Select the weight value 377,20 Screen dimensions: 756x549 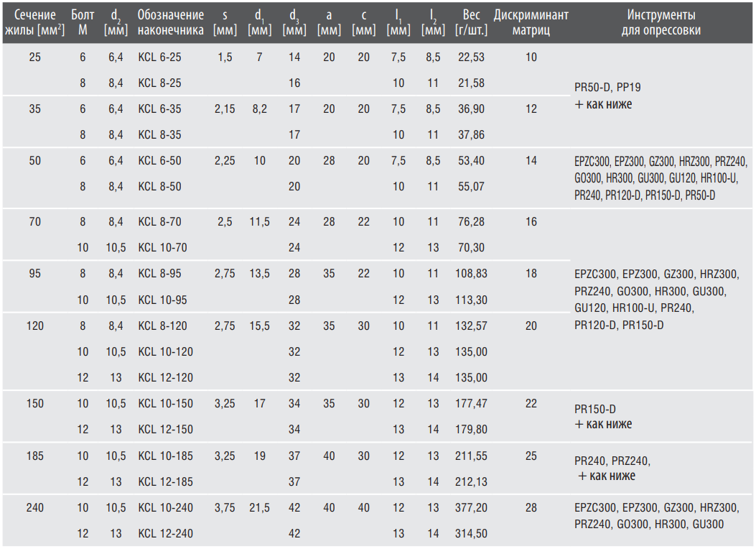(x=471, y=507)
